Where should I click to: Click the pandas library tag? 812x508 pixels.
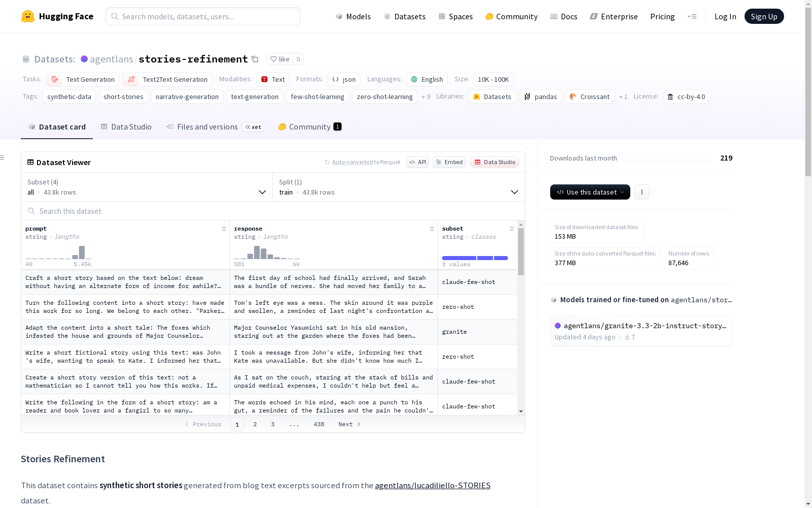click(540, 97)
